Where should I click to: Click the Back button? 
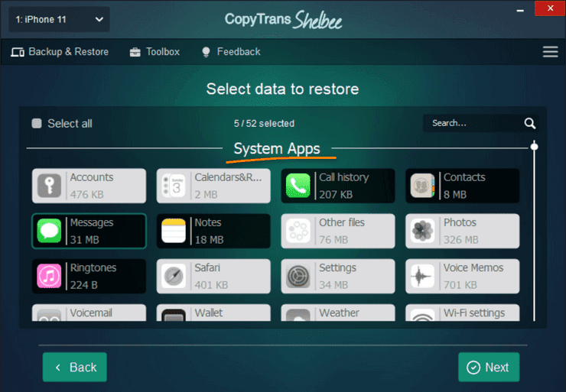pos(75,367)
